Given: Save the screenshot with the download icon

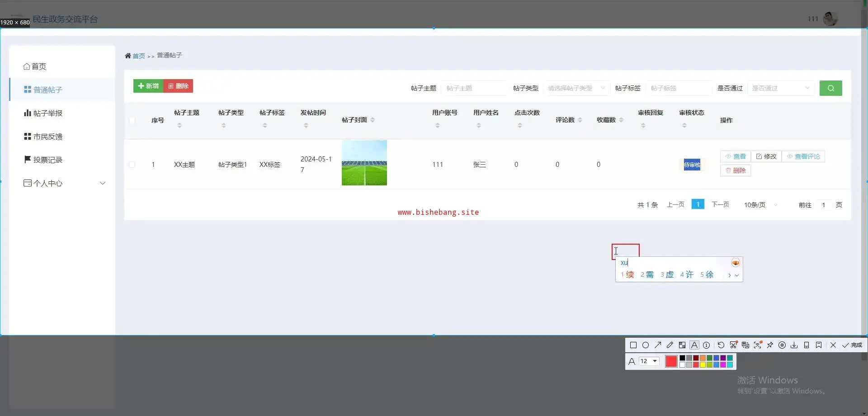Looking at the screenshot, I should (x=794, y=345).
